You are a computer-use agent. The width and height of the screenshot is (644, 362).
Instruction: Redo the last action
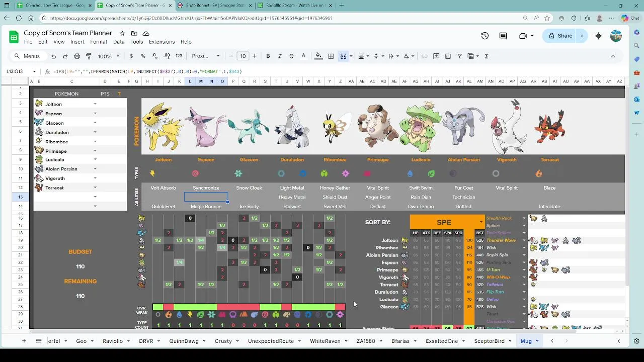click(65, 56)
